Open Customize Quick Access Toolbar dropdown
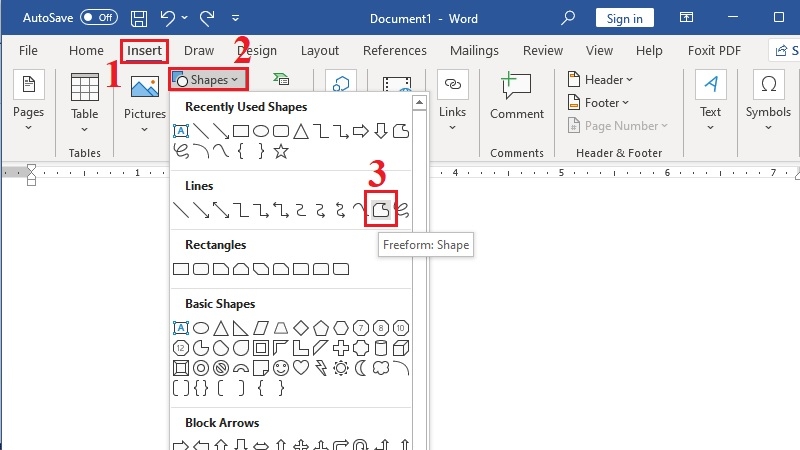800x450 pixels. pos(235,18)
